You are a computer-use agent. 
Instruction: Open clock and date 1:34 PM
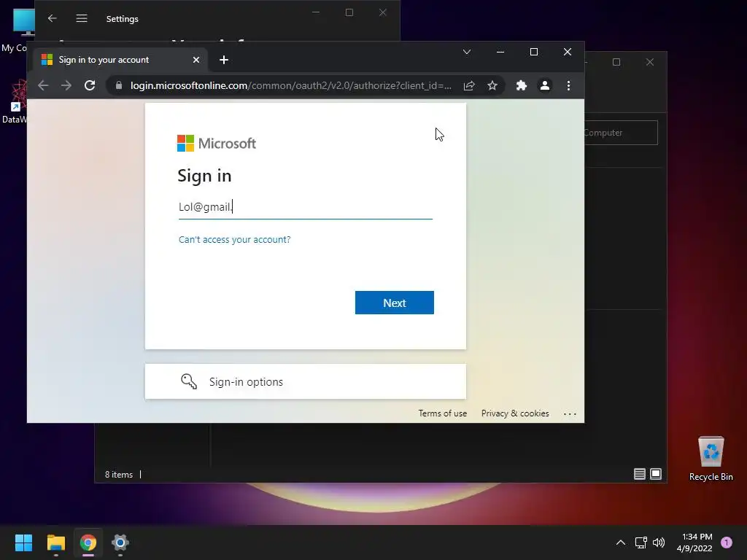coord(694,542)
